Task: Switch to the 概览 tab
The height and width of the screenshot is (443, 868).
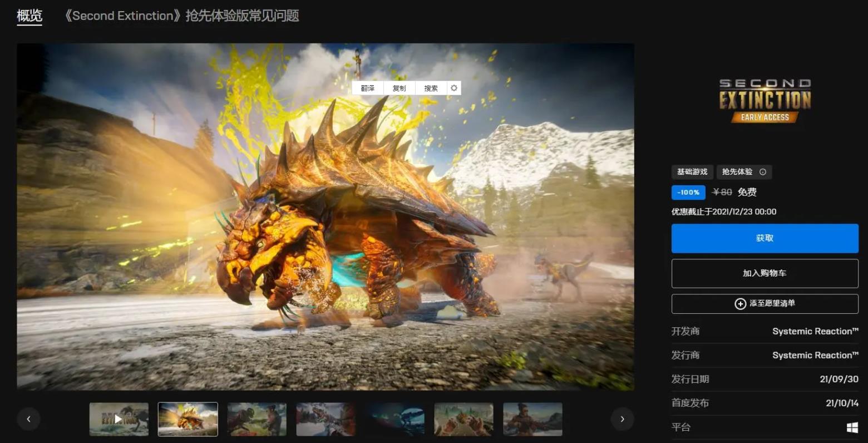Action: coord(29,16)
